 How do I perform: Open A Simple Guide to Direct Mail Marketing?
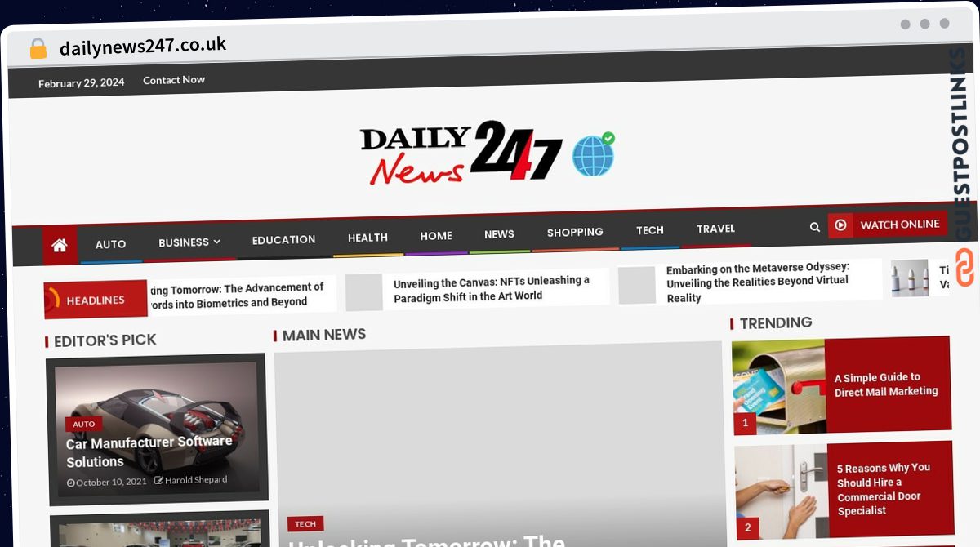point(886,385)
